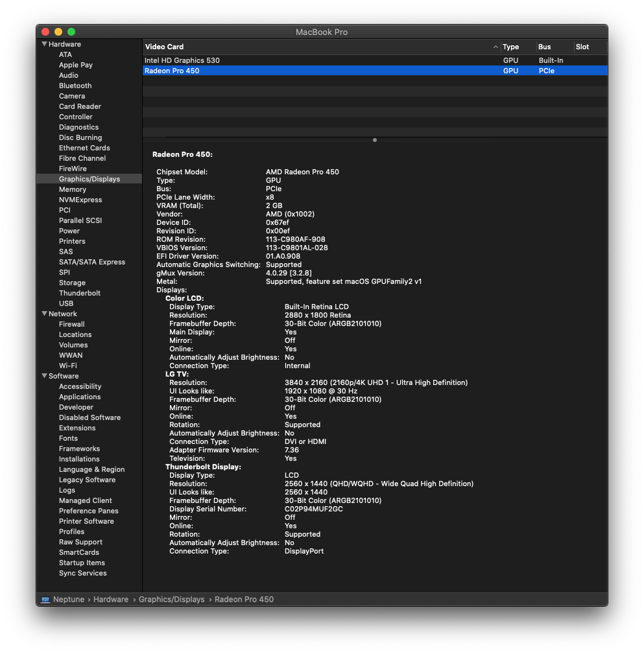Select Graphics/Displays in the sidebar
The image size is (644, 654).
[89, 179]
